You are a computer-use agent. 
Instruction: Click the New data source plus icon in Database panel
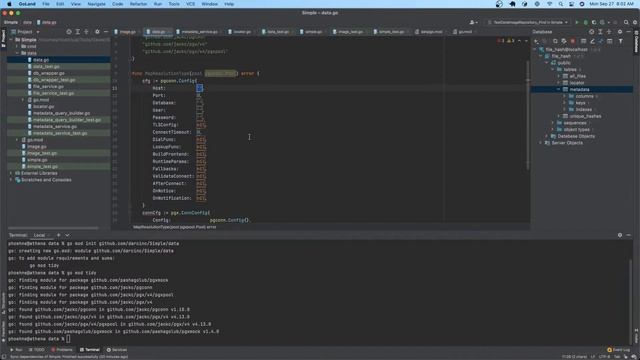536,41
